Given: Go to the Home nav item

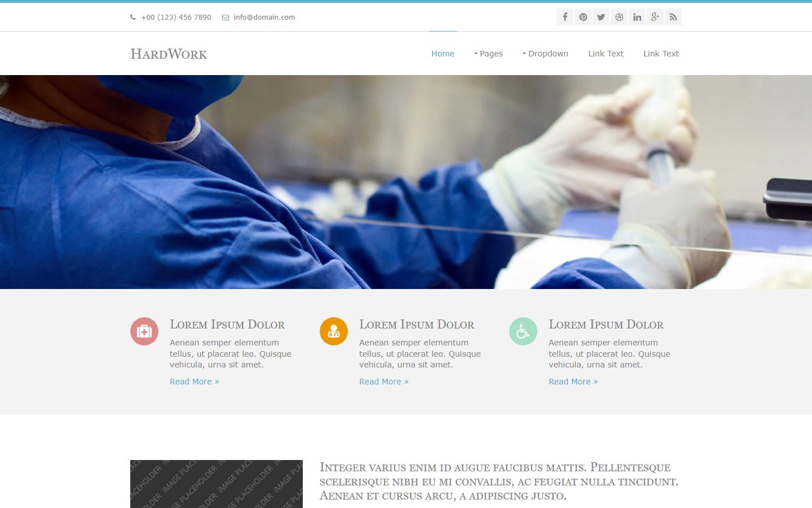Looking at the screenshot, I should (443, 54).
